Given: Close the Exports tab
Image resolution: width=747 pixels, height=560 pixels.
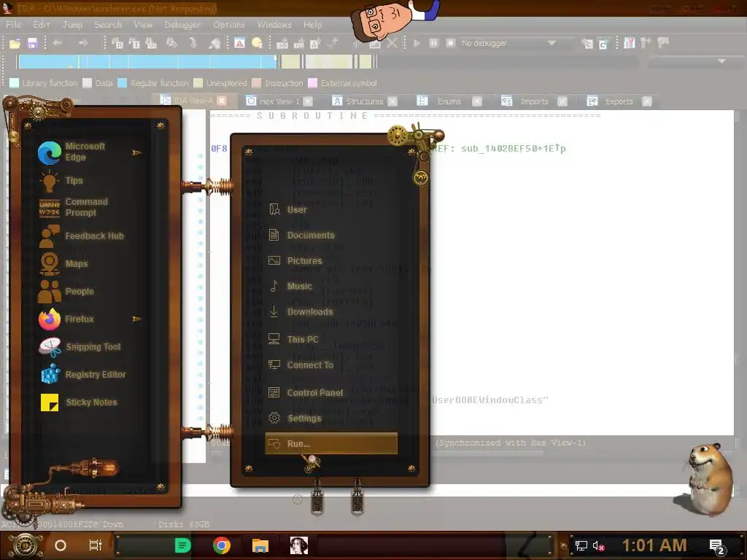Looking at the screenshot, I should pyautogui.click(x=646, y=101).
